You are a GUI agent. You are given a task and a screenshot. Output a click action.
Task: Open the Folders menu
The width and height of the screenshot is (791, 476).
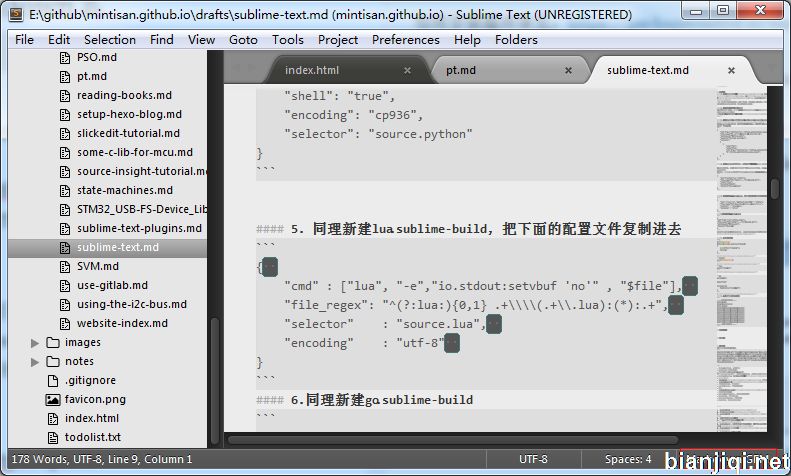516,39
